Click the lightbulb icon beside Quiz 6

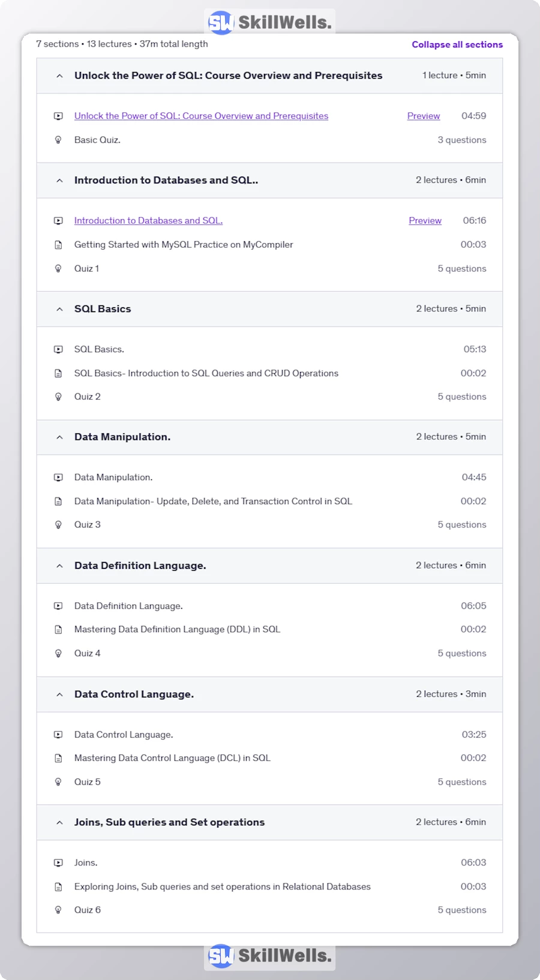coord(58,910)
